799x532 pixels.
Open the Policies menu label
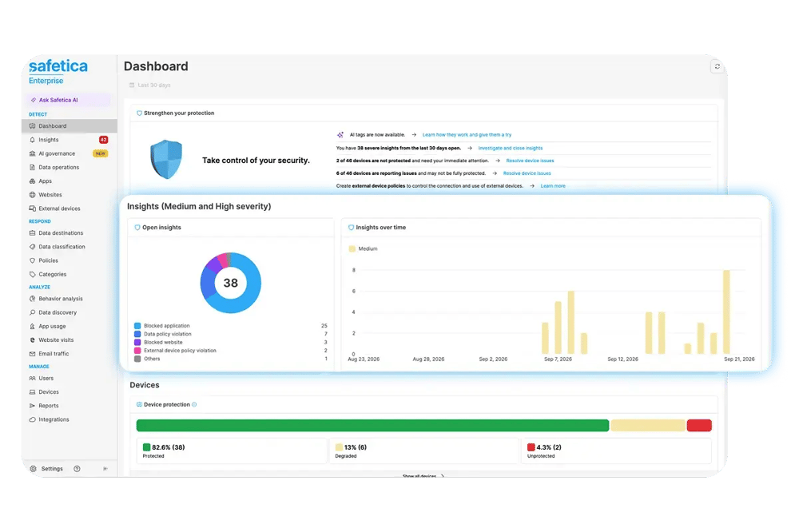click(49, 260)
